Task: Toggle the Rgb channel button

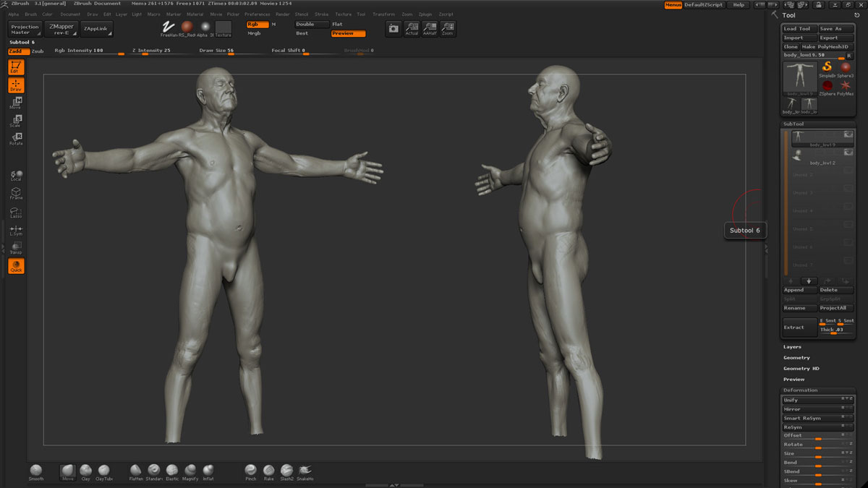Action: coord(258,24)
